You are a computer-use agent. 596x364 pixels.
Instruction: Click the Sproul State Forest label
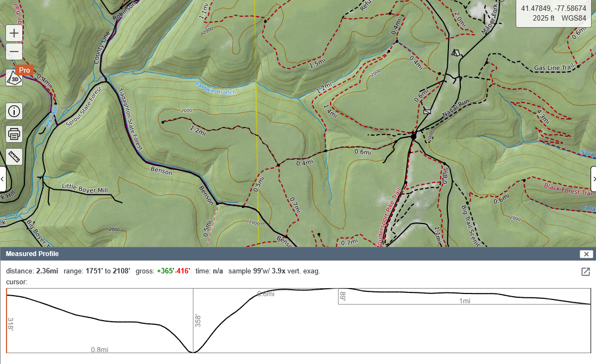(x=84, y=107)
